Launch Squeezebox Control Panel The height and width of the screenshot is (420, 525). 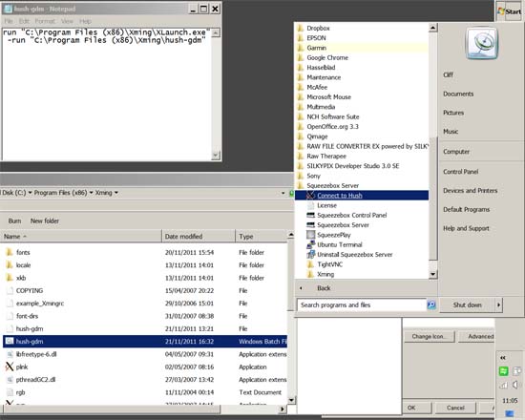pos(351,215)
